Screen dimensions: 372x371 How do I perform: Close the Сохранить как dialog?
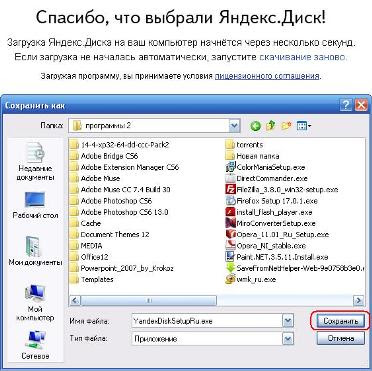tap(361, 106)
